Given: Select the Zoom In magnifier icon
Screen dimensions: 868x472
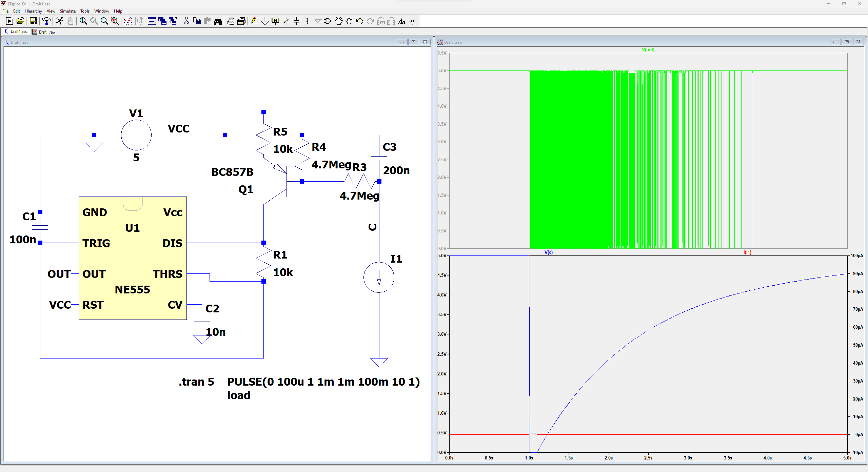Looking at the screenshot, I should point(83,21).
